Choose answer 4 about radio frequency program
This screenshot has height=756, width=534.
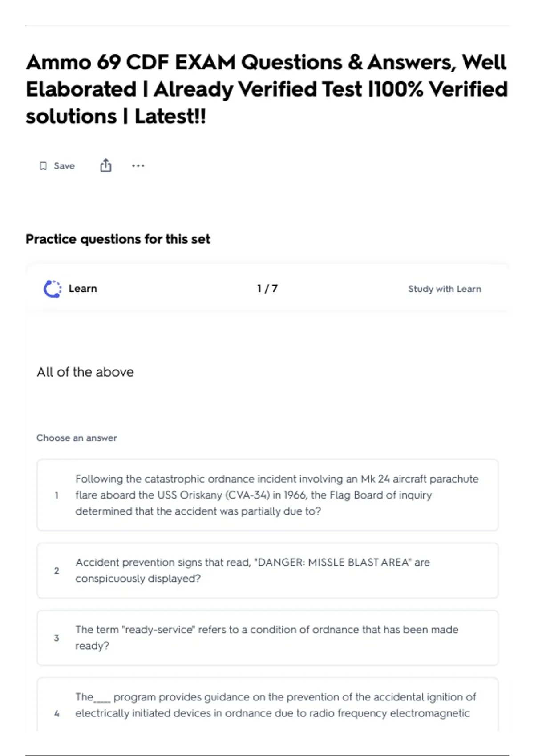point(267,705)
